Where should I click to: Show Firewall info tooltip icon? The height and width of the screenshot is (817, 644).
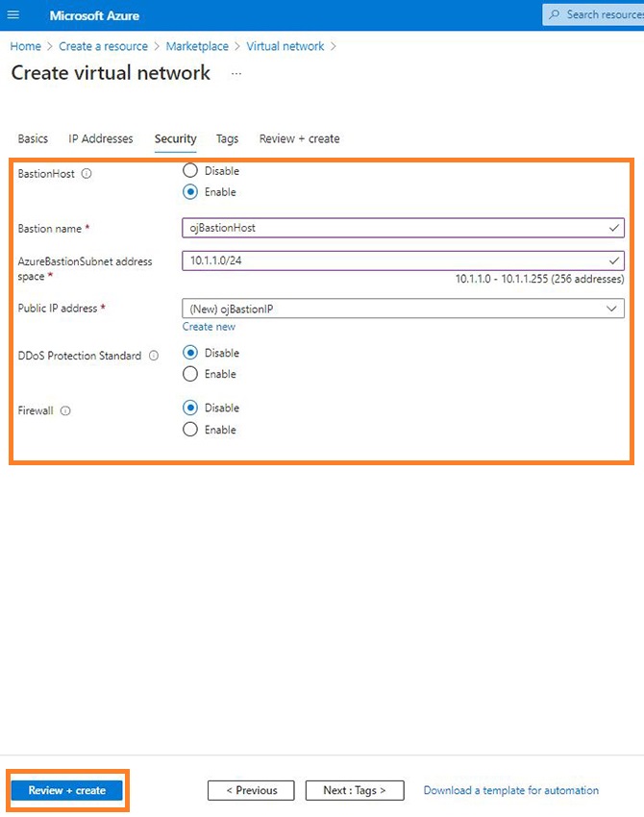click(x=65, y=410)
